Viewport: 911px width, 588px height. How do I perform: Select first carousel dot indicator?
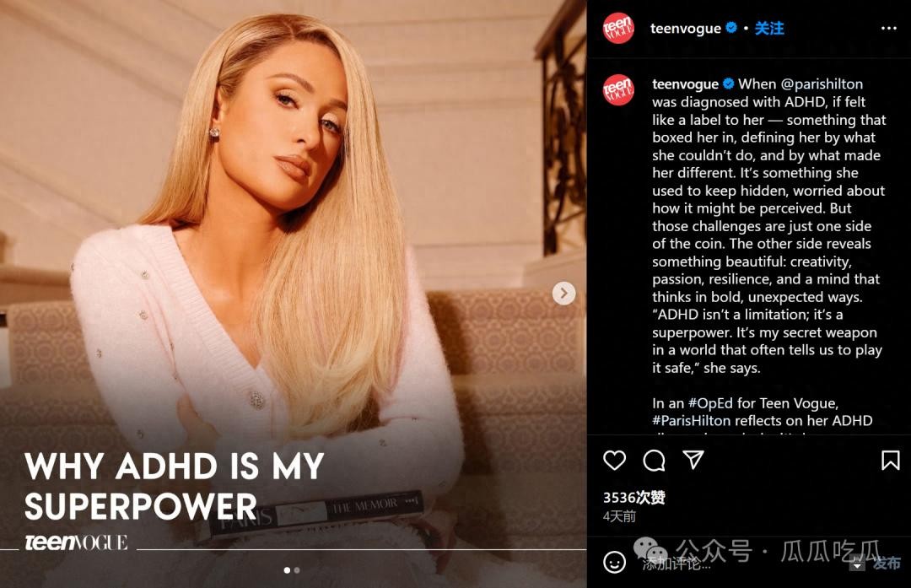[287, 570]
